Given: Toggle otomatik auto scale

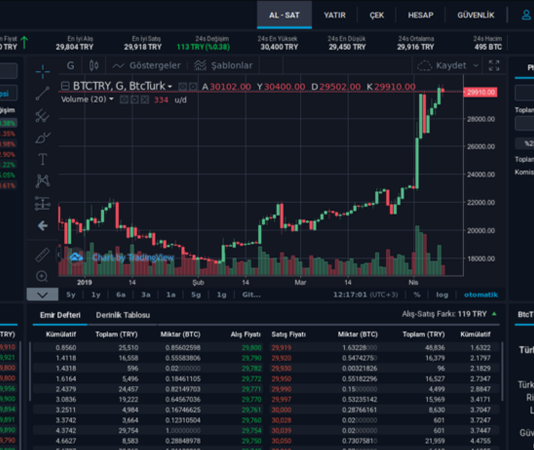Looking at the screenshot, I should pos(481,295).
